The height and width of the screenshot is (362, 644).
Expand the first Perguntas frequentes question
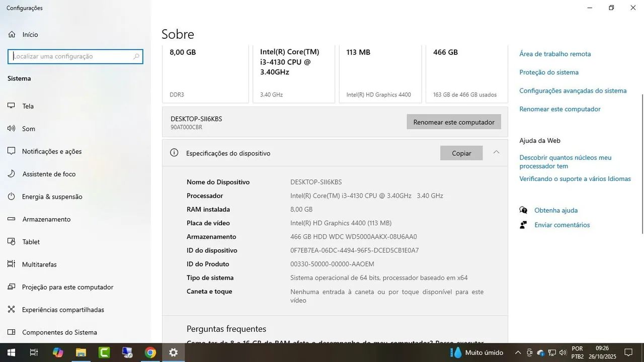(335, 342)
